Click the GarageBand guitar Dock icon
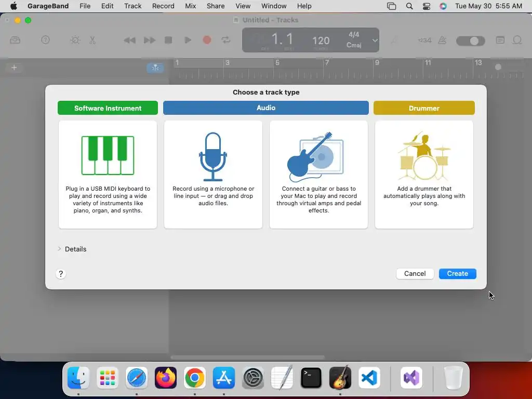Viewport: 532px width, 399px height. pyautogui.click(x=340, y=378)
